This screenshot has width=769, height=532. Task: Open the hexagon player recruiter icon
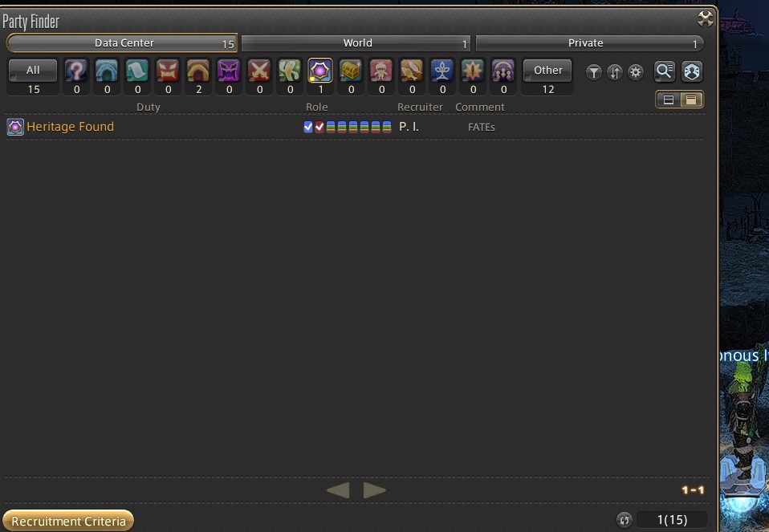click(x=691, y=71)
